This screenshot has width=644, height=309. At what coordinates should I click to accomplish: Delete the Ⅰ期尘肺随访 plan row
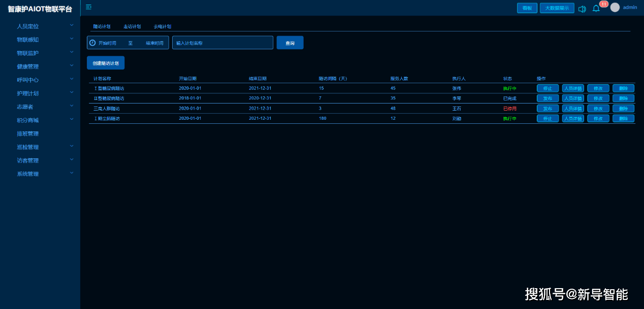(x=623, y=119)
